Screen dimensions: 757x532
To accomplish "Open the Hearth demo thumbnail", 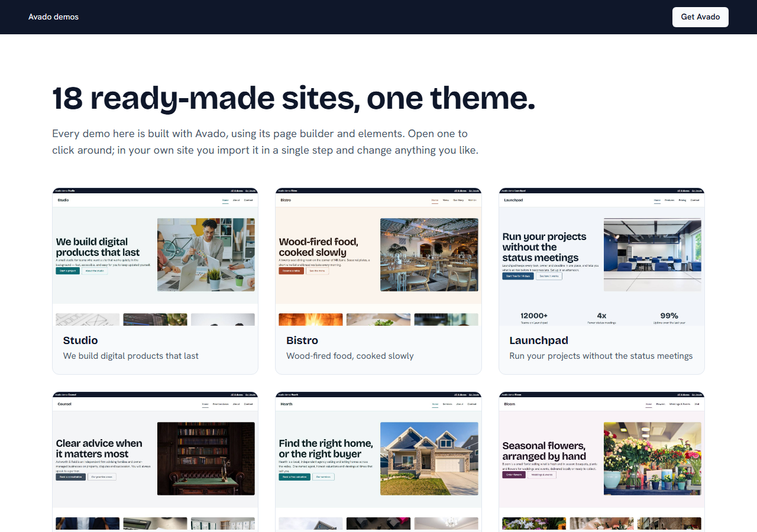I will tap(378, 461).
